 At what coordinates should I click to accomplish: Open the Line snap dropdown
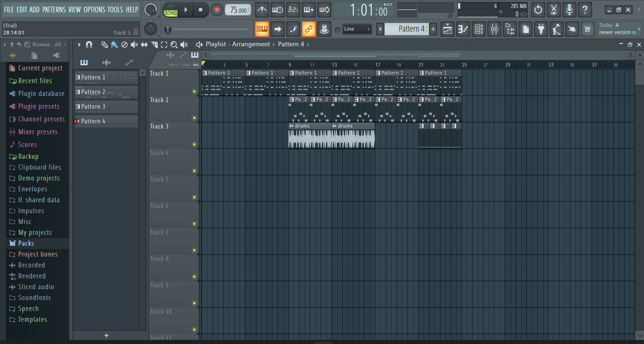click(x=357, y=29)
